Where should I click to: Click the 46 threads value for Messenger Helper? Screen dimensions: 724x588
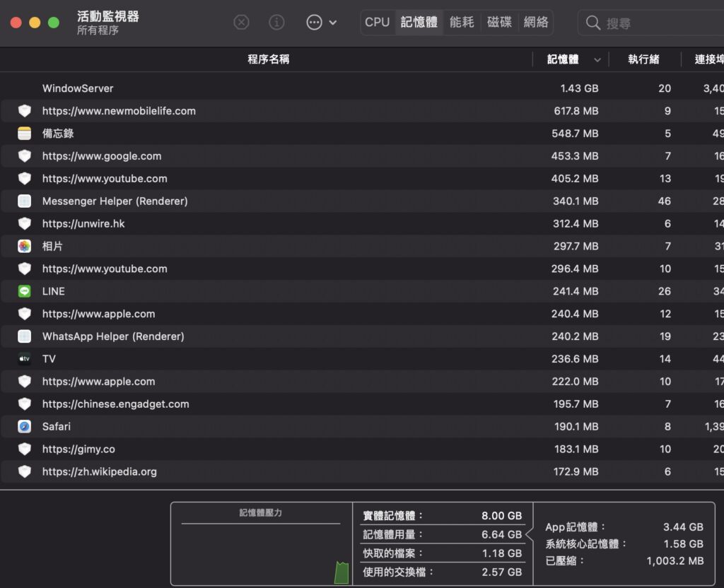coord(665,201)
